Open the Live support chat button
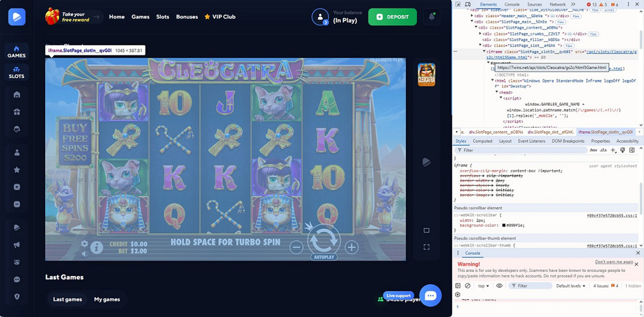Viewport: 644px width, 317px height. click(x=430, y=296)
